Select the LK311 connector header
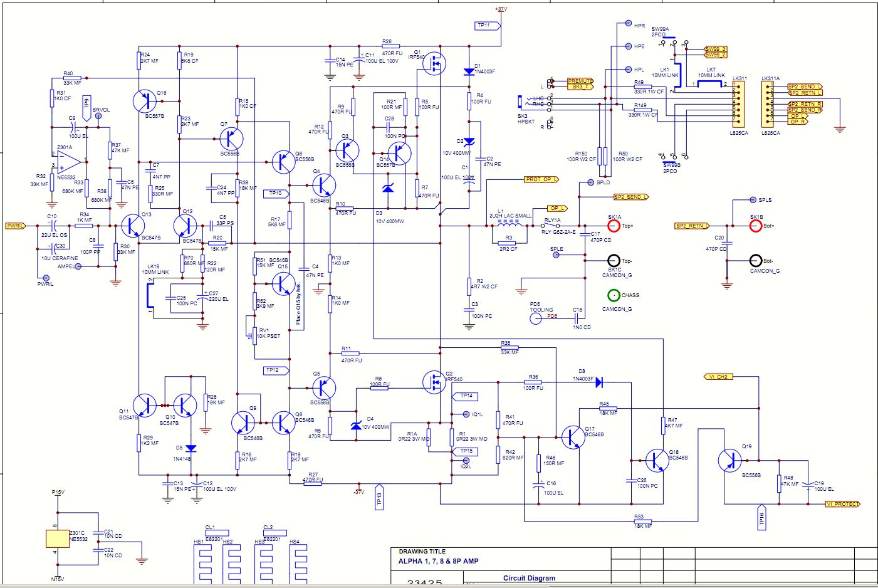Viewport: 878px width, 588px height. [740, 104]
